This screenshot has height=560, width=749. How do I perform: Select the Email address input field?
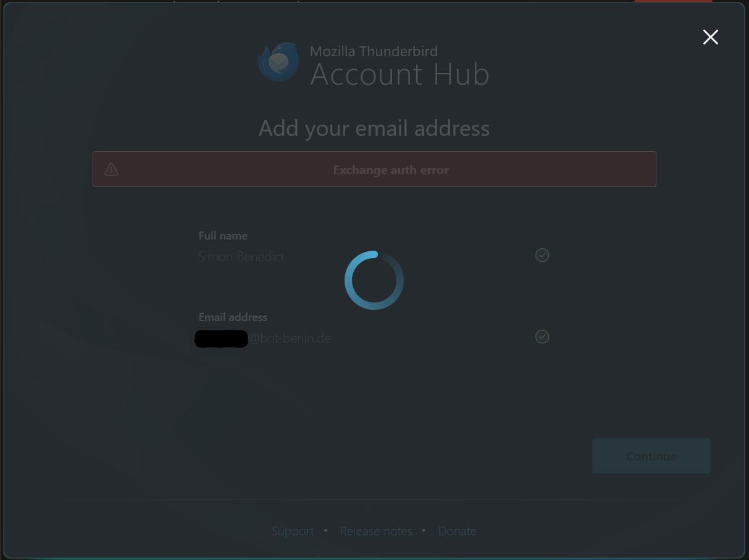click(x=374, y=338)
